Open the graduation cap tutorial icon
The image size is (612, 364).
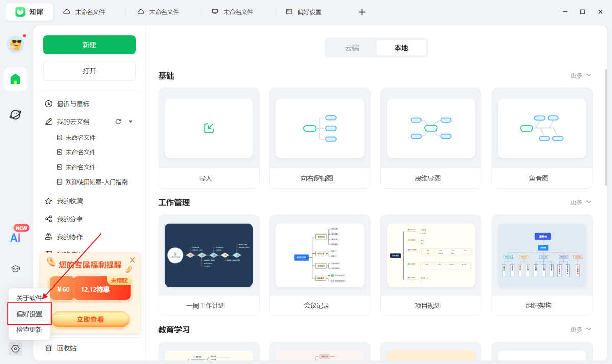[16, 269]
